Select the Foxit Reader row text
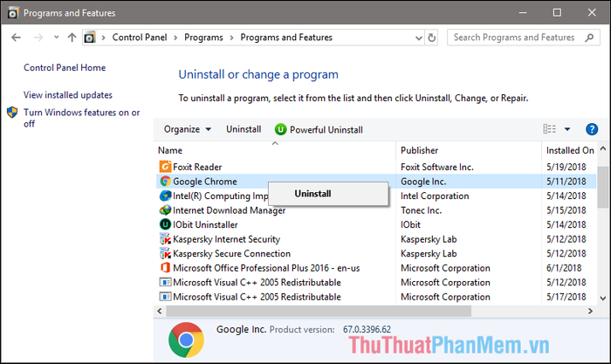Image resolution: width=611 pixels, height=364 pixels. pos(197,168)
